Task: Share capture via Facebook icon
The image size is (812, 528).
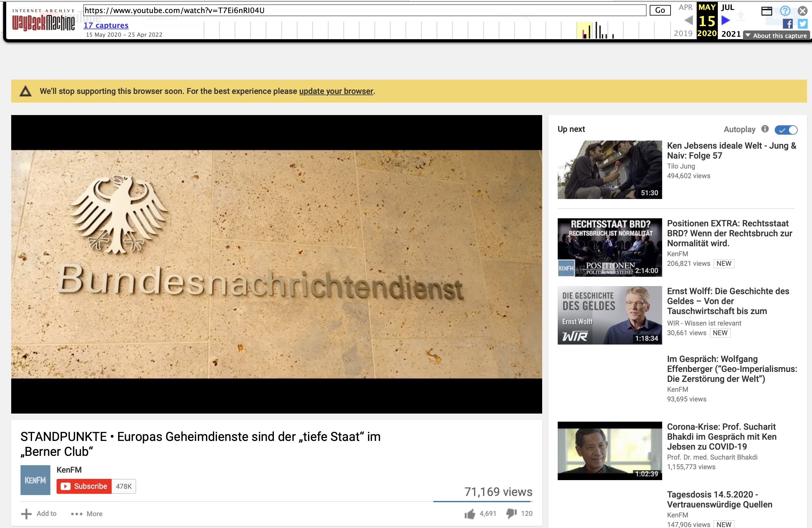Action: point(788,24)
